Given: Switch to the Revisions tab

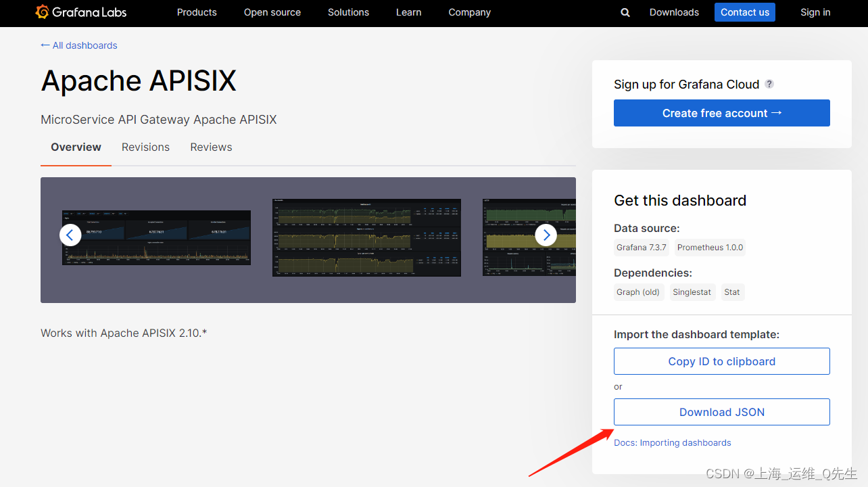Looking at the screenshot, I should pos(145,147).
